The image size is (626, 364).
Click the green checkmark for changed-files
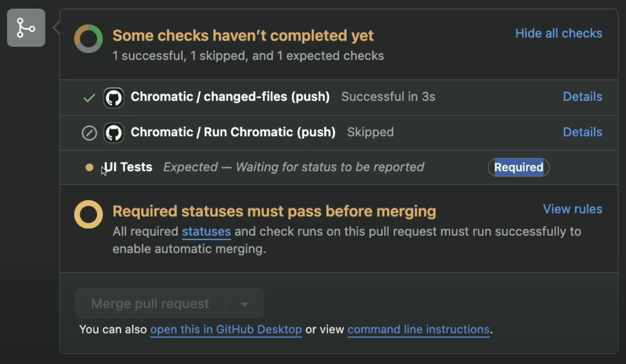89,98
